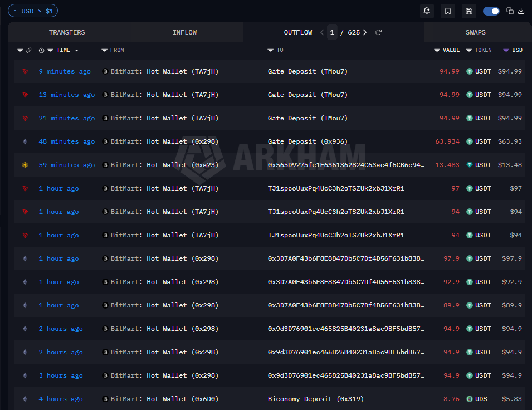Click the value 8.76 UDS
This screenshot has width=532, height=410.
click(451, 399)
